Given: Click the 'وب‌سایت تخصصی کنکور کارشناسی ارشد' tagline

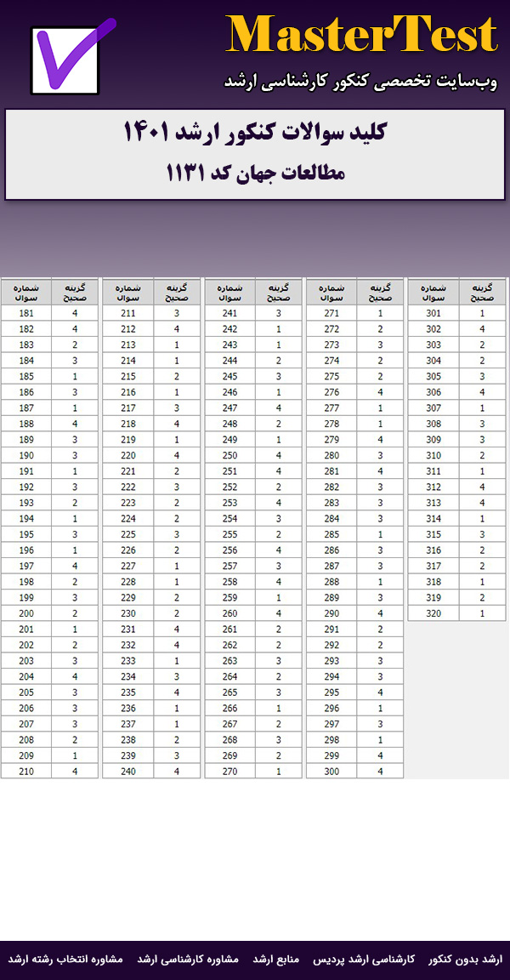Looking at the screenshot, I should (360, 82).
